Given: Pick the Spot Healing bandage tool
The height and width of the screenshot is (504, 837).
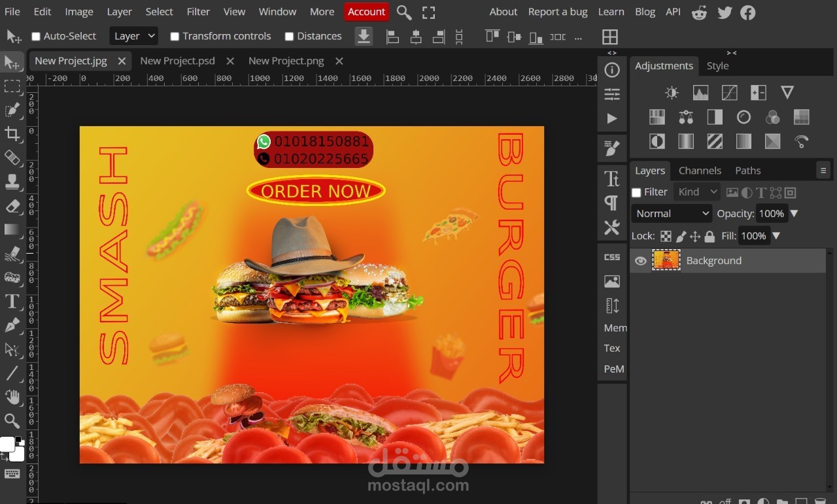Looking at the screenshot, I should pos(12,158).
